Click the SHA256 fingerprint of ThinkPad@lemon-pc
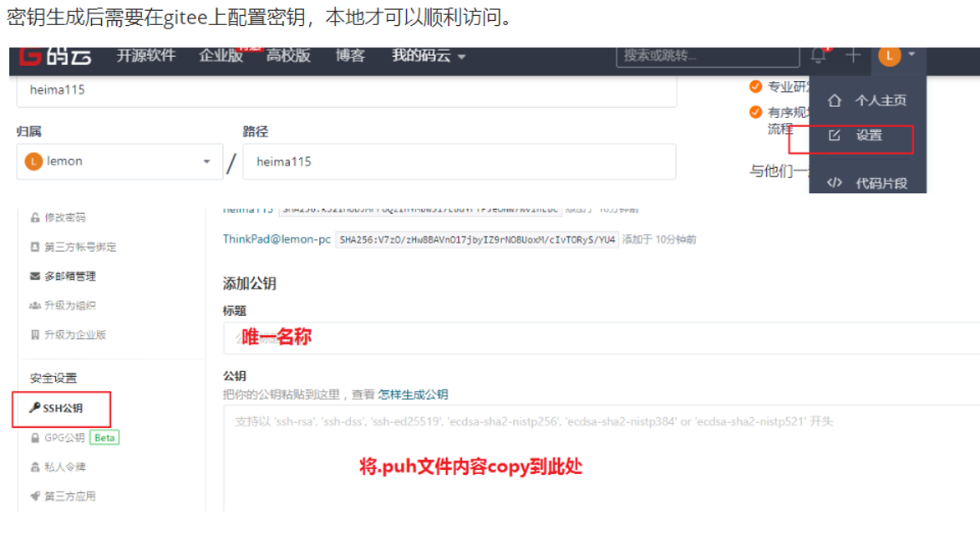 477,240
